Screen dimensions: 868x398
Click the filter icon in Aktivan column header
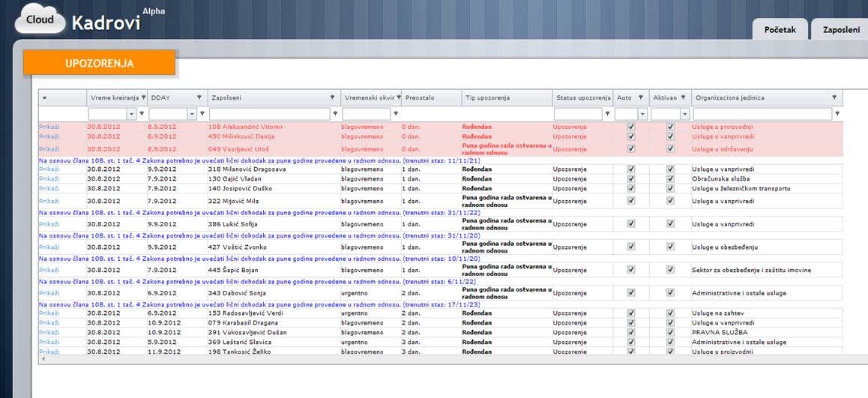(x=684, y=97)
